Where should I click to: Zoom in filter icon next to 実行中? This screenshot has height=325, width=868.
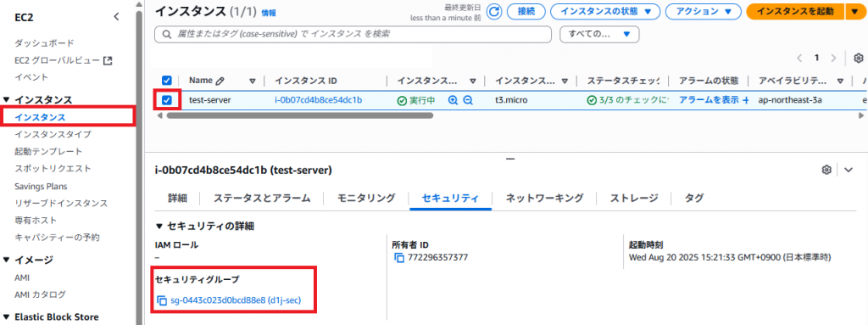(453, 100)
